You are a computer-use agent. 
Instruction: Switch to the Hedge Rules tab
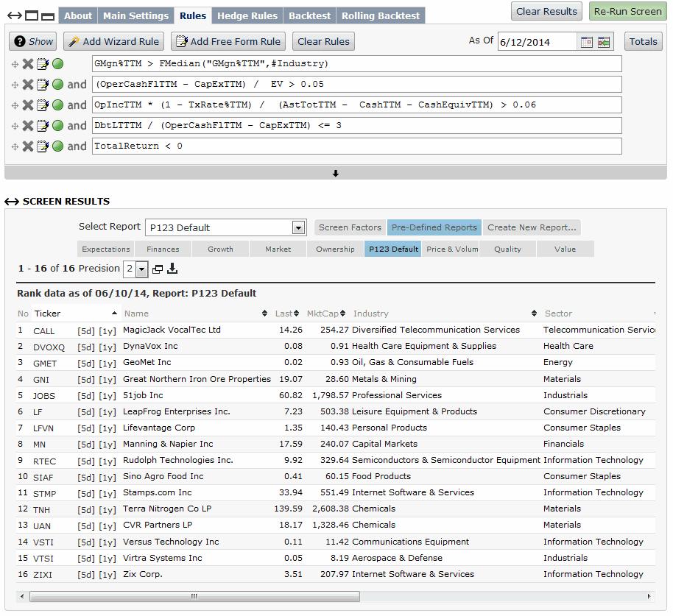click(247, 16)
